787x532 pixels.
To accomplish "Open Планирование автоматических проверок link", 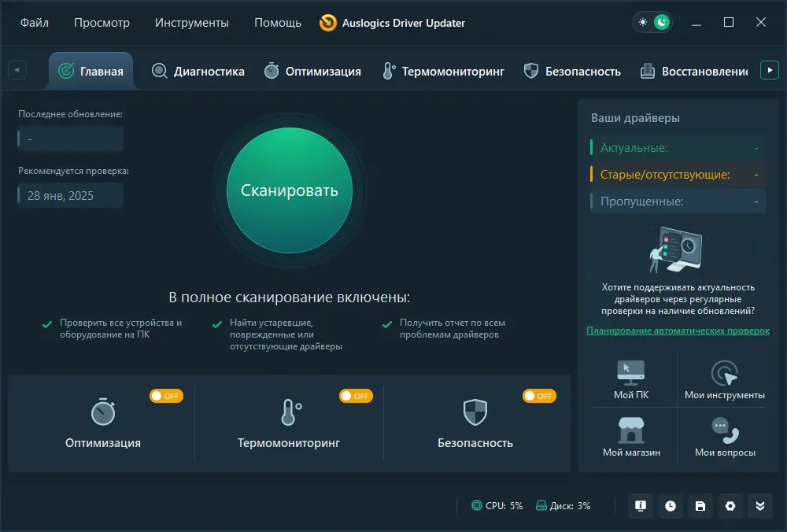I will click(677, 331).
